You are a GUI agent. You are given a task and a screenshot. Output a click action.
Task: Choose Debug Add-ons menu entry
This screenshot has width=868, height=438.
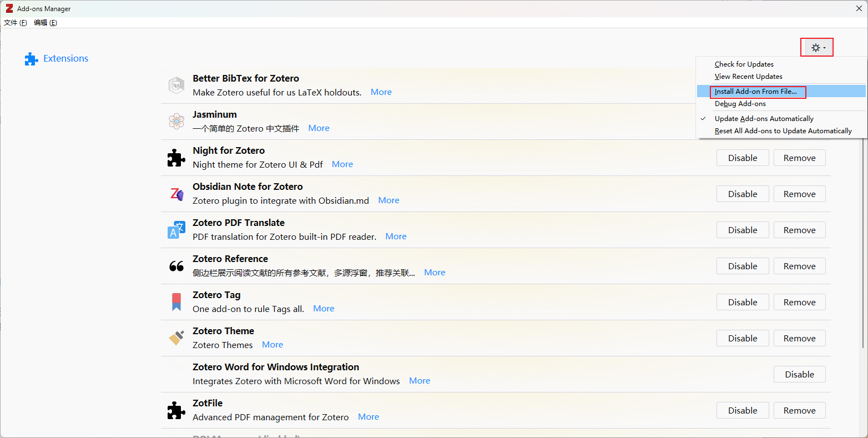[x=781, y=104]
